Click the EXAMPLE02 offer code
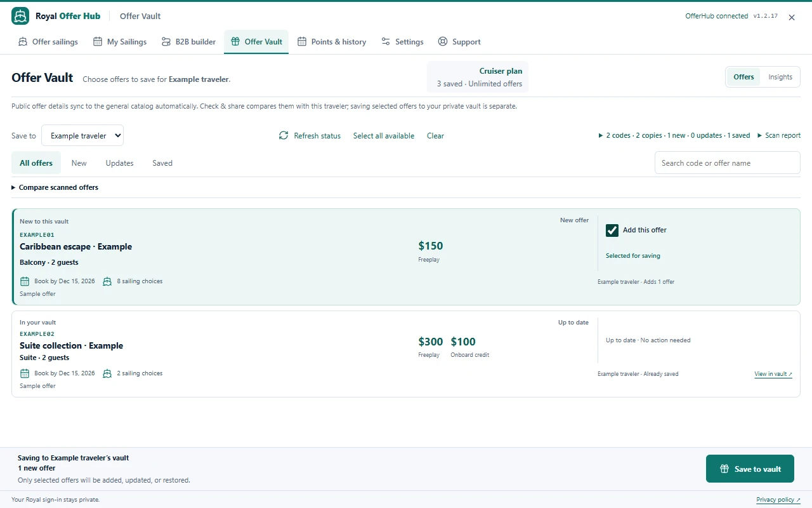Image resolution: width=812 pixels, height=508 pixels. (37, 334)
